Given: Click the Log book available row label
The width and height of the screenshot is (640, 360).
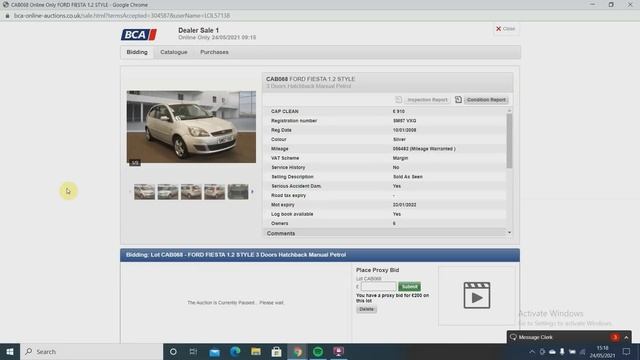Looking at the screenshot, I should pos(292,214).
